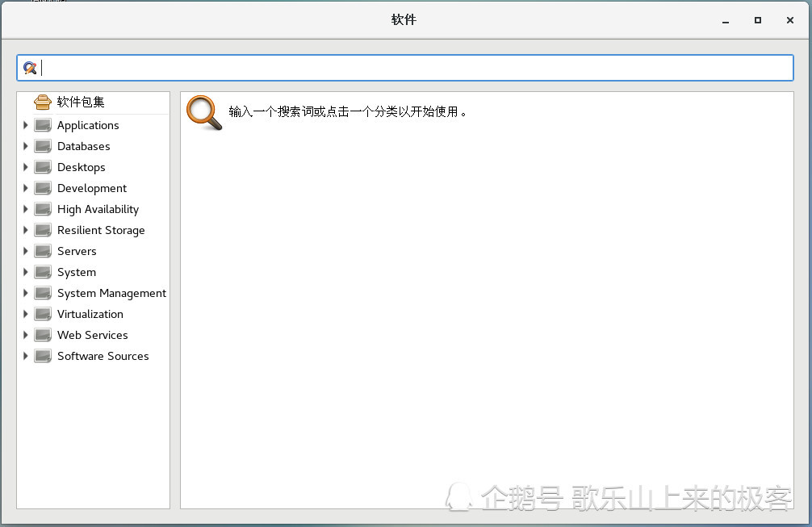The width and height of the screenshot is (812, 527).
Task: Click the Web Services folder icon
Action: click(x=43, y=335)
